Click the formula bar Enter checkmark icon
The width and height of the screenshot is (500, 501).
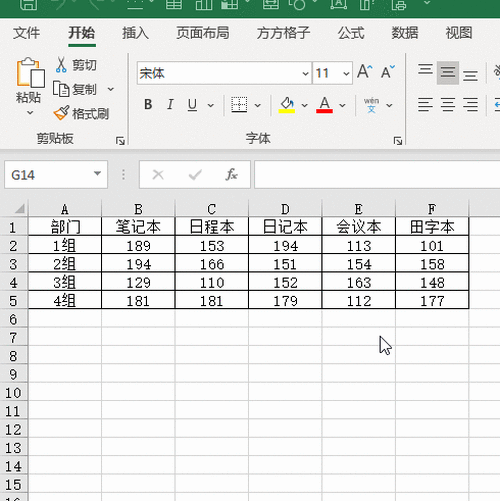tap(195, 174)
